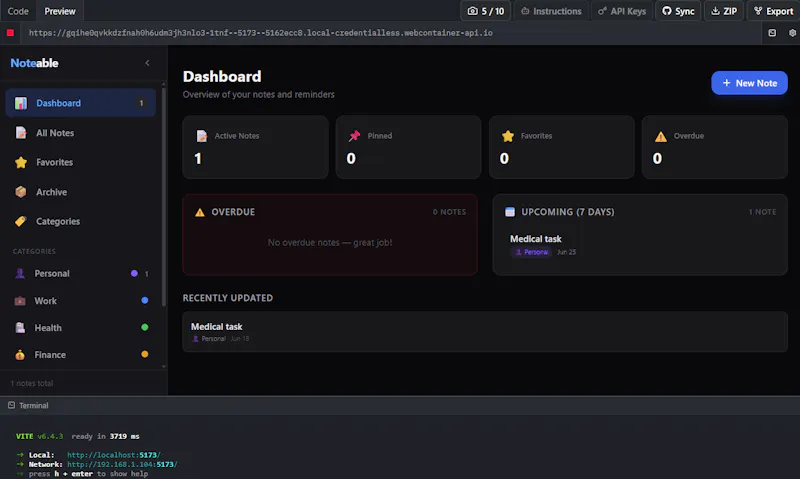The height and width of the screenshot is (479, 800).
Task: Open API Keys in top toolbar
Action: pyautogui.click(x=622, y=11)
